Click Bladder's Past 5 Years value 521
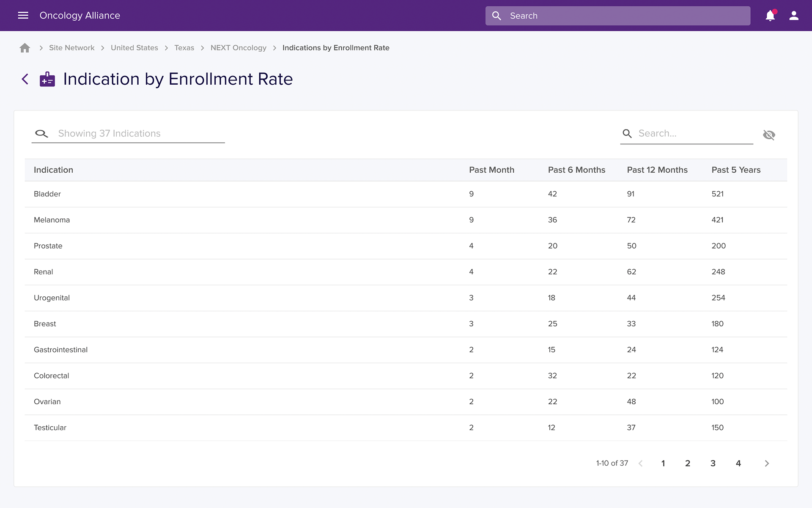The width and height of the screenshot is (812, 508). [718, 194]
